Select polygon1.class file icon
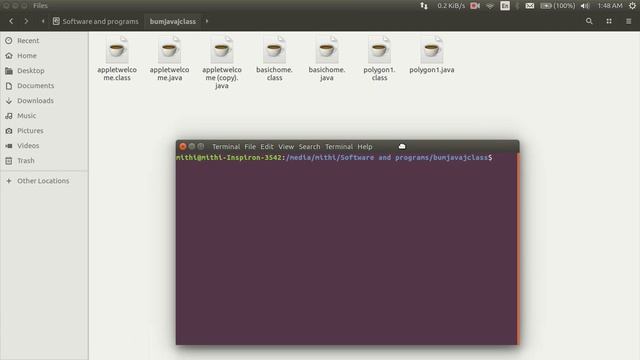640x360 pixels. (379, 50)
